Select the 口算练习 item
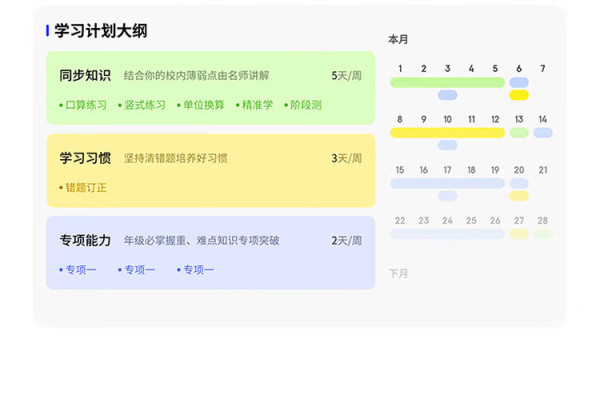Image resolution: width=600 pixels, height=398 pixels. coord(83,105)
